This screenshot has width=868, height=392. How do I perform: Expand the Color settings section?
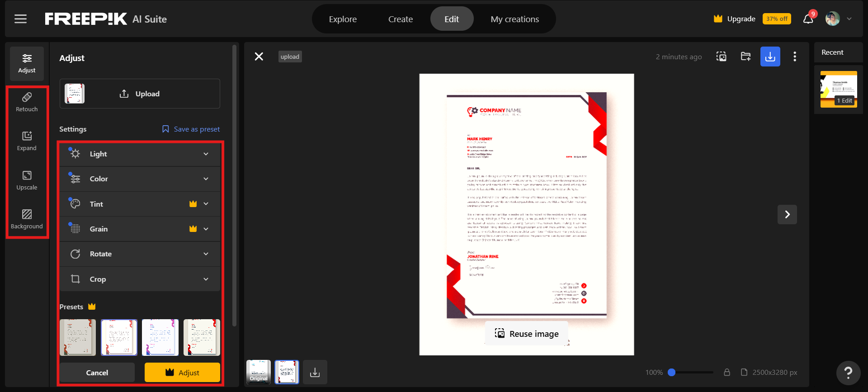tap(140, 179)
